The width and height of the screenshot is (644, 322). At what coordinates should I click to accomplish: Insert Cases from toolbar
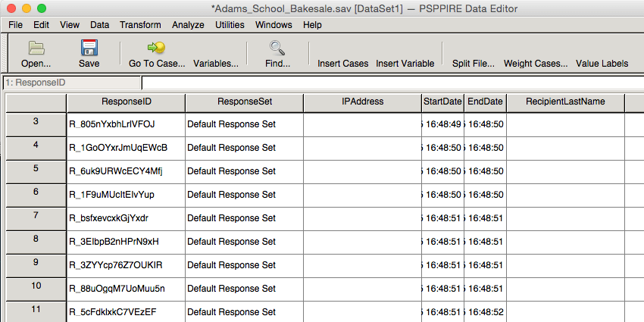[343, 64]
